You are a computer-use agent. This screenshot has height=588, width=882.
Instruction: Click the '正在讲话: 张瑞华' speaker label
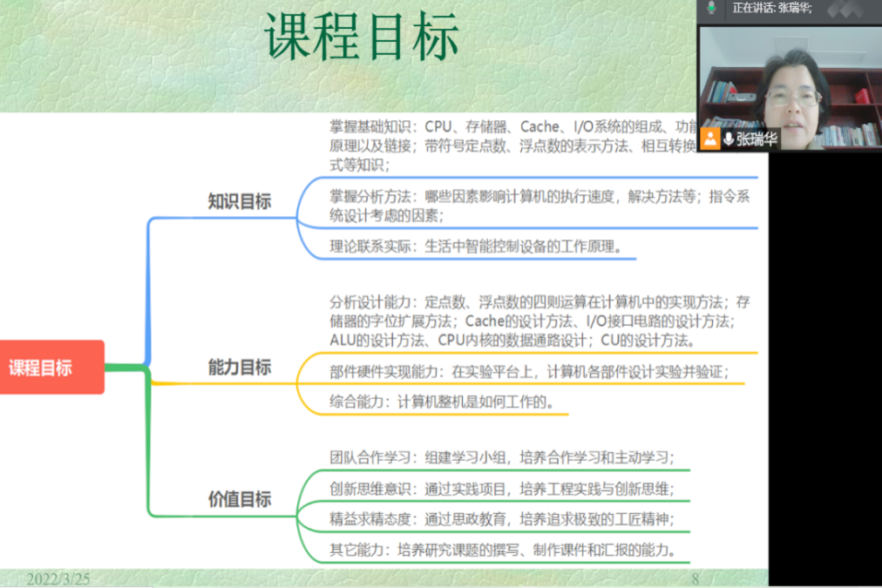pyautogui.click(x=772, y=9)
